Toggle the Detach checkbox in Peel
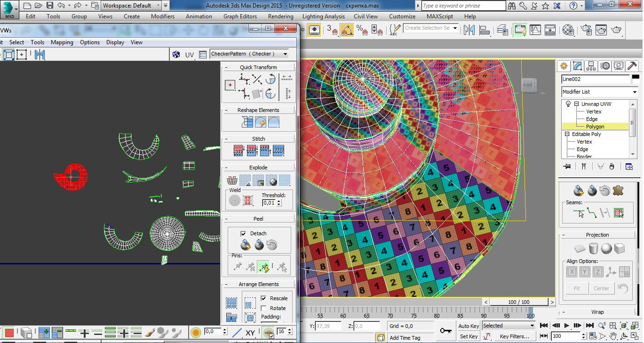This screenshot has height=343, width=644. [243, 233]
